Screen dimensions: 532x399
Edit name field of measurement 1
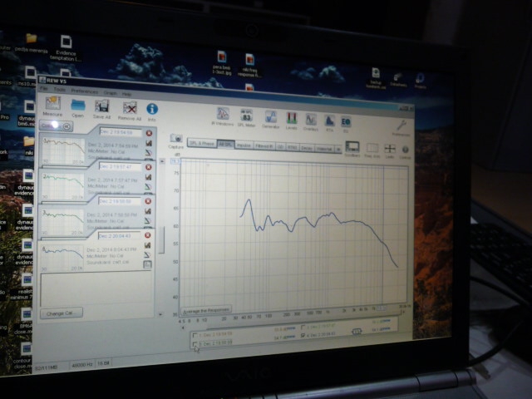pos(121,132)
